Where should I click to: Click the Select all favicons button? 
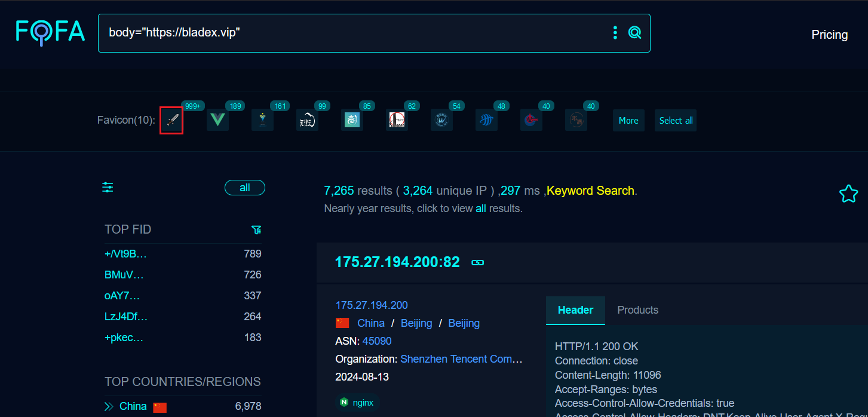click(x=676, y=121)
